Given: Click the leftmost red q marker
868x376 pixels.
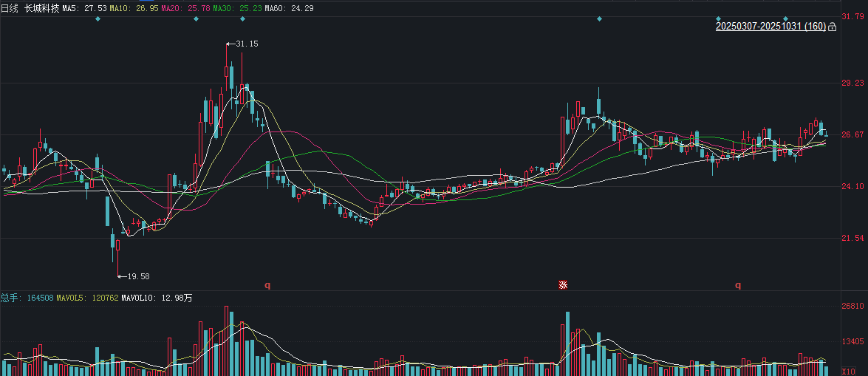Looking at the screenshot, I should click(267, 284).
